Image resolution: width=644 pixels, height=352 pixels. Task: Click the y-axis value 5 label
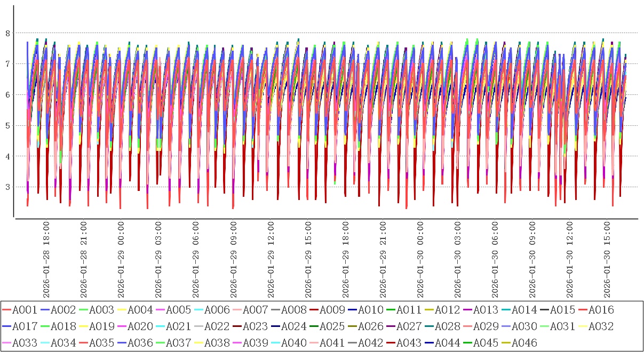click(7, 126)
